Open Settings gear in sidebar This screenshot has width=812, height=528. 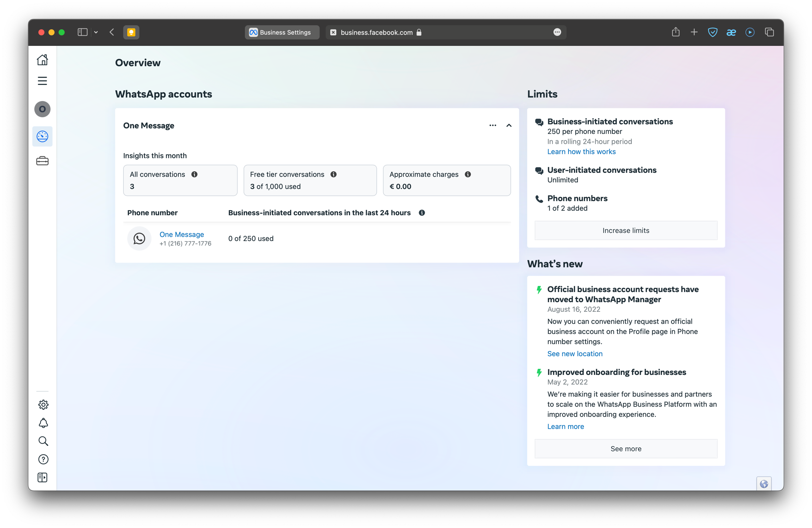click(43, 405)
